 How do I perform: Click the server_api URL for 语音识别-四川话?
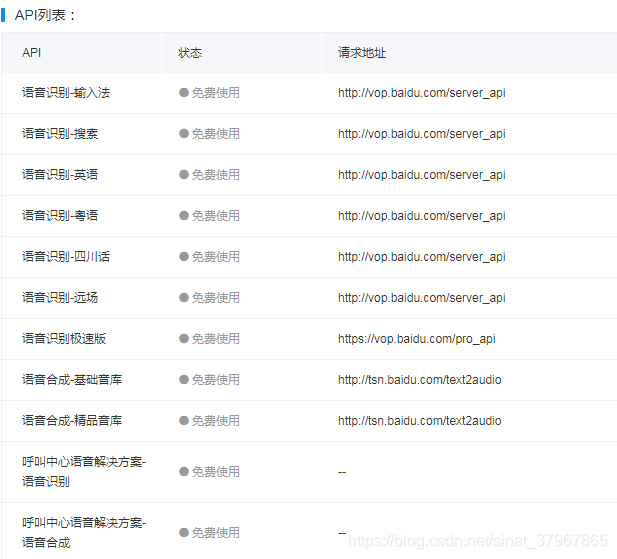coord(422,256)
